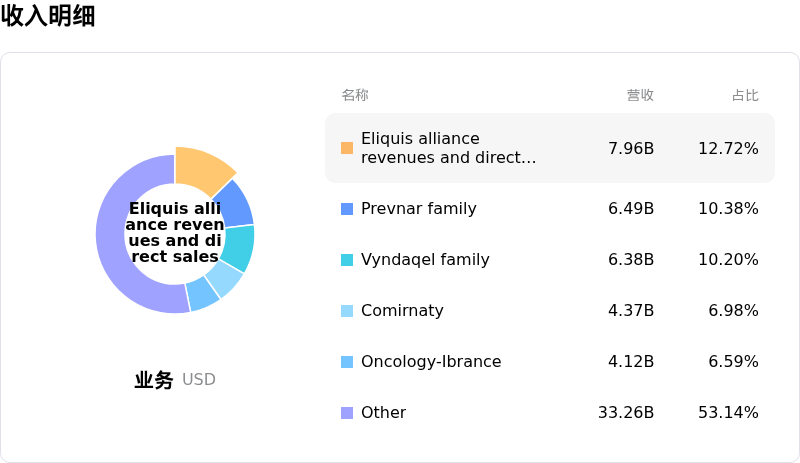This screenshot has height=463, width=800.
Task: Click the 4.37B revenue value
Action: coord(631,311)
